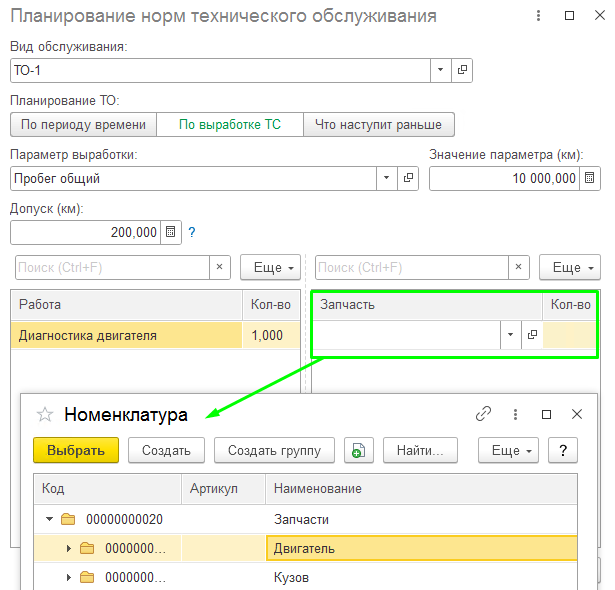Open the Еще menu in Номенклатура
The width and height of the screenshot is (615, 590).
click(x=508, y=450)
